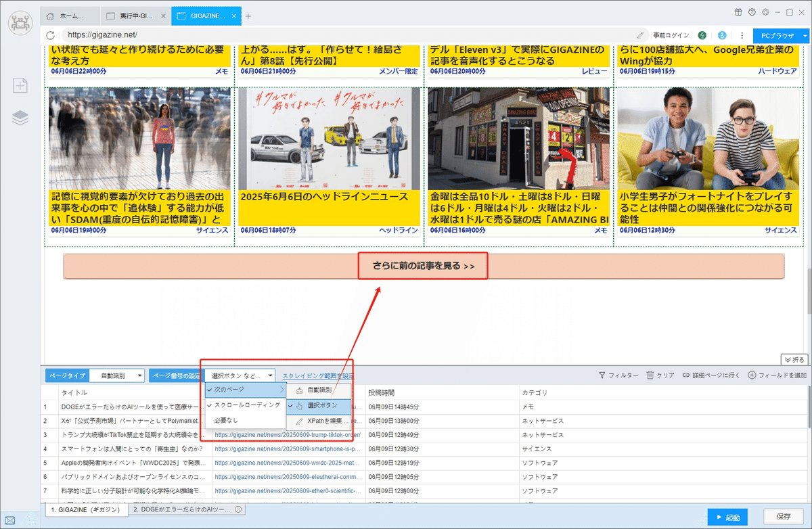This screenshot has height=529, width=812.
Task: Open the help question mark icon
Action: [x=752, y=12]
